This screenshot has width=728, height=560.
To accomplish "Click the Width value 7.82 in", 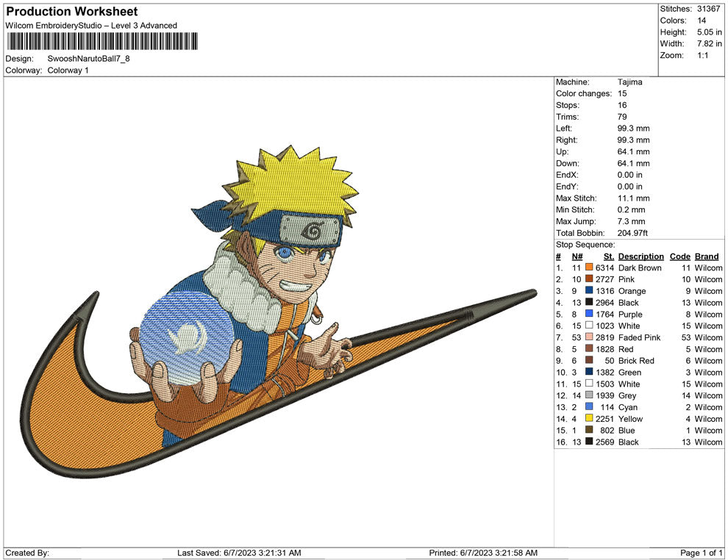I will pyautogui.click(x=709, y=43).
